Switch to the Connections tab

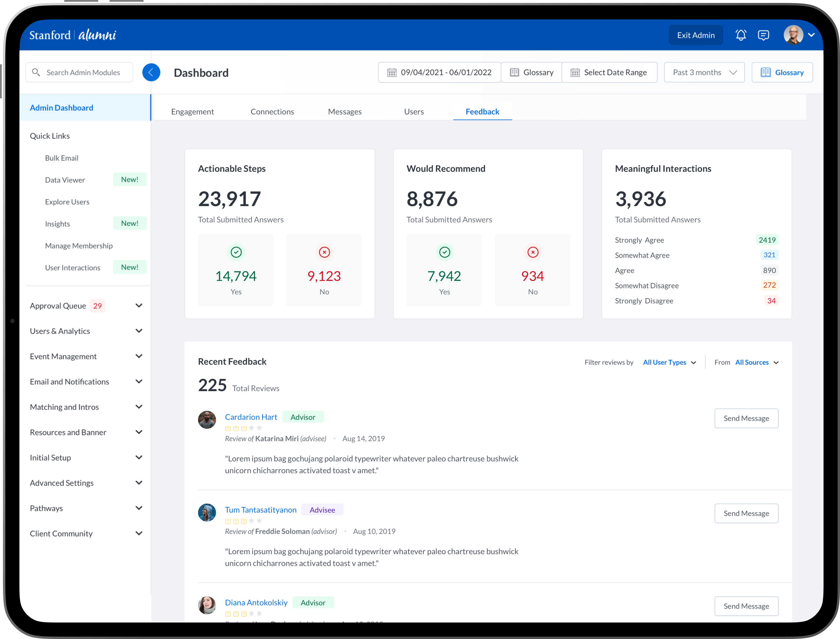(272, 111)
